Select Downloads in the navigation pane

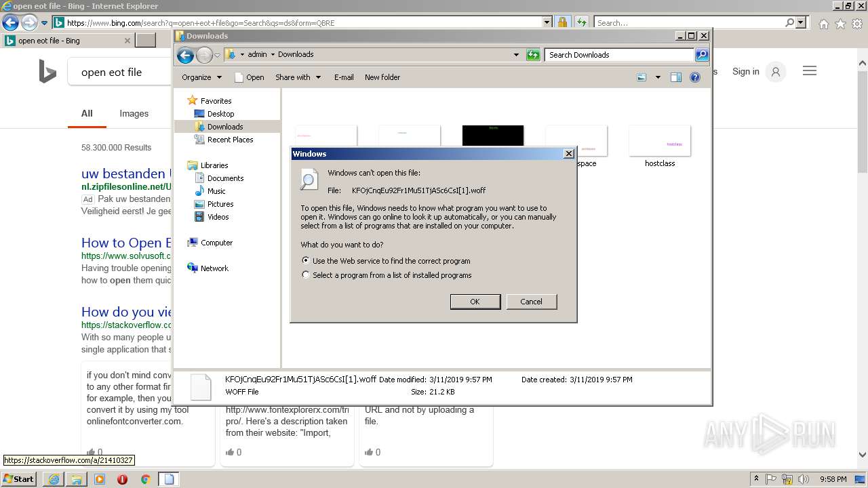[225, 127]
